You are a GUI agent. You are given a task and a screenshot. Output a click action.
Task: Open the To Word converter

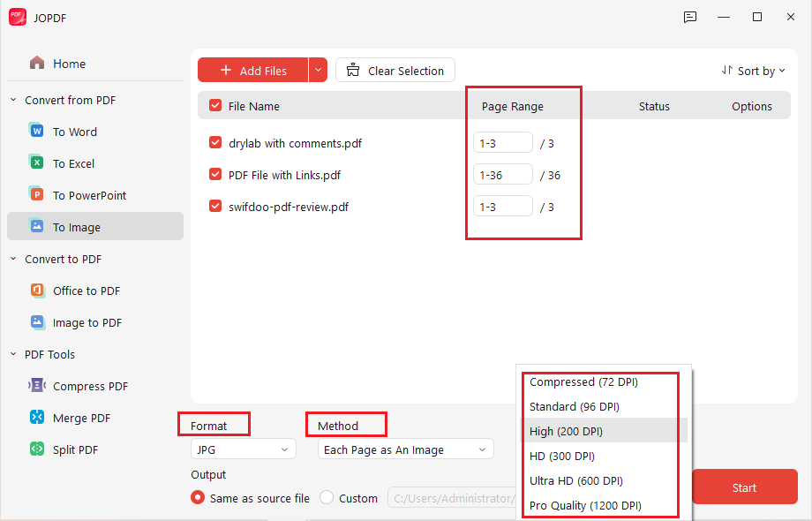click(95, 132)
